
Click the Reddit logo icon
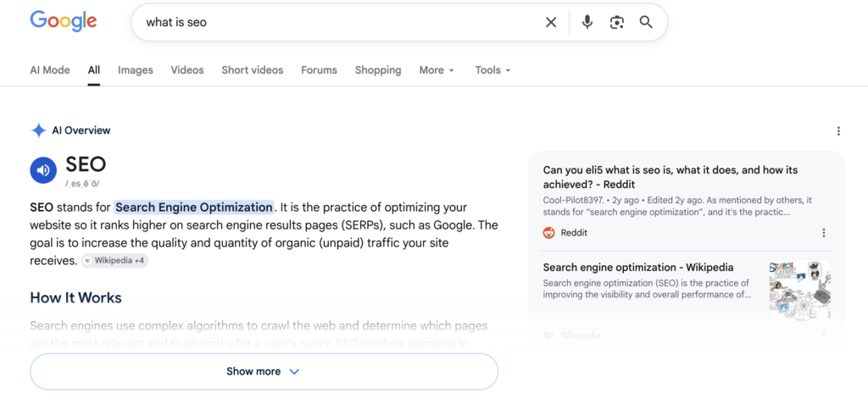coord(548,233)
